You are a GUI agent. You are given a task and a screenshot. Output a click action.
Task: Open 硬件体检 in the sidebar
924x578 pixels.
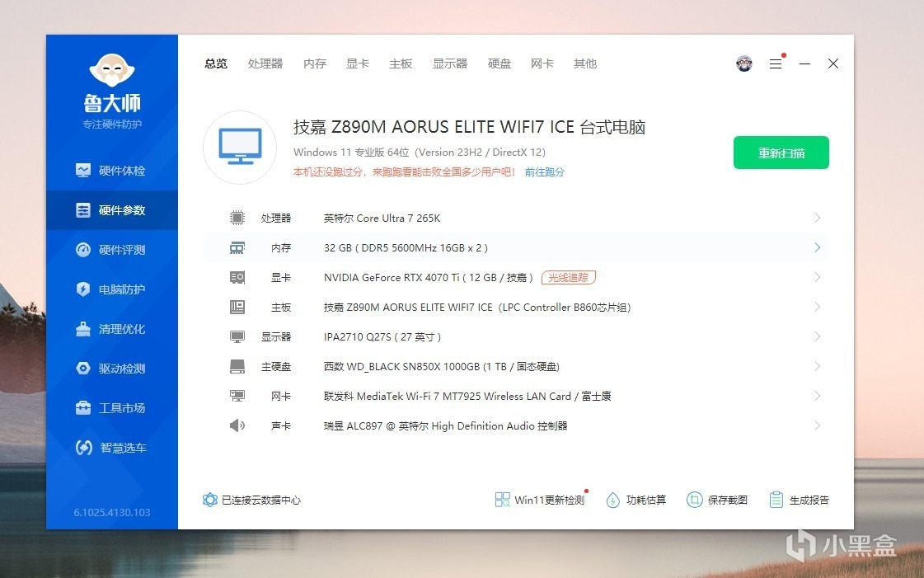tap(111, 171)
